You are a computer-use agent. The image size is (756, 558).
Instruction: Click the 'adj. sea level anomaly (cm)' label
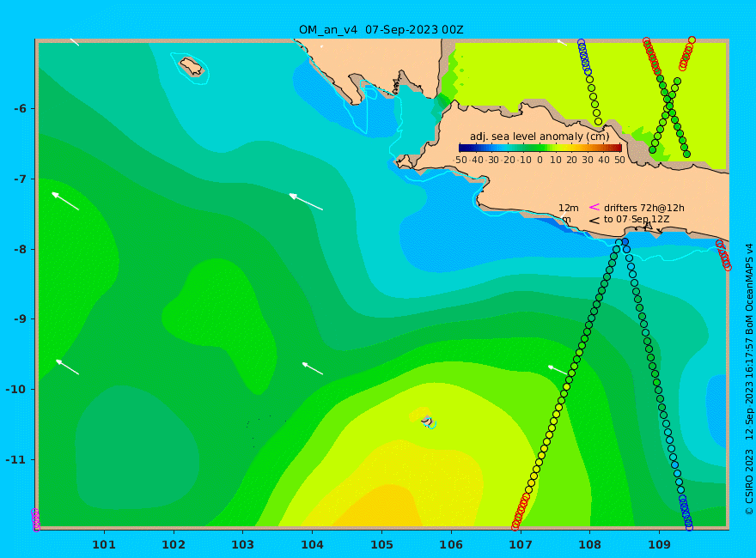click(540, 136)
